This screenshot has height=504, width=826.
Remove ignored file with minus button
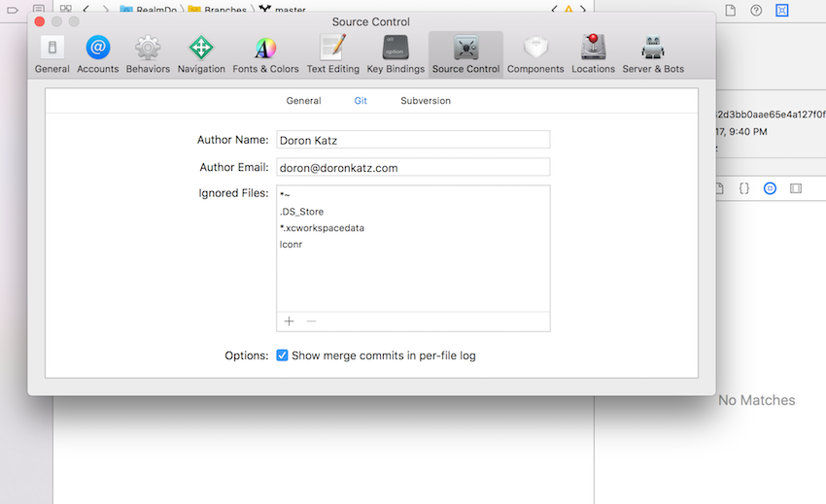click(x=311, y=321)
